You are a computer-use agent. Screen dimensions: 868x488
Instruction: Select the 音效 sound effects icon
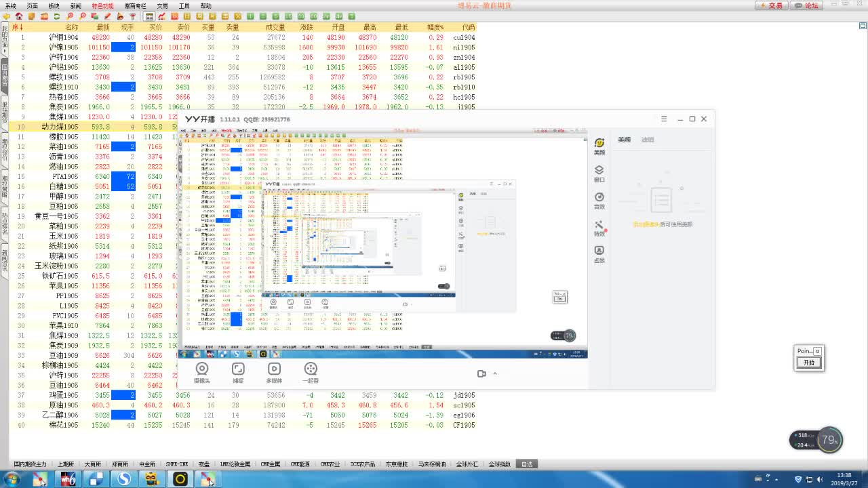pyautogui.click(x=599, y=201)
